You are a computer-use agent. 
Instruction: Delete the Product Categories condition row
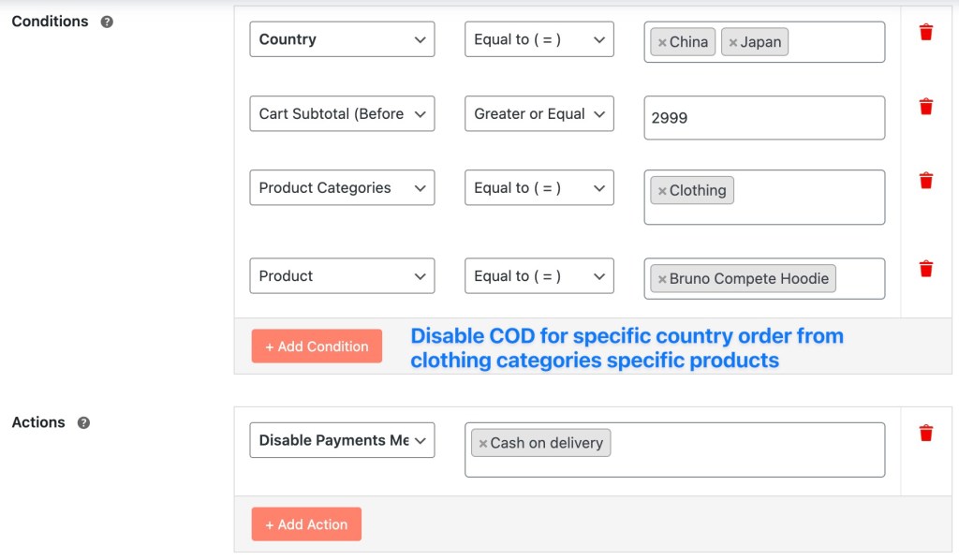[926, 181]
